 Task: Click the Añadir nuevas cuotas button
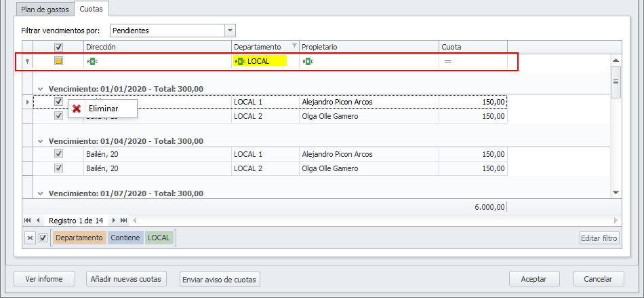(x=126, y=279)
